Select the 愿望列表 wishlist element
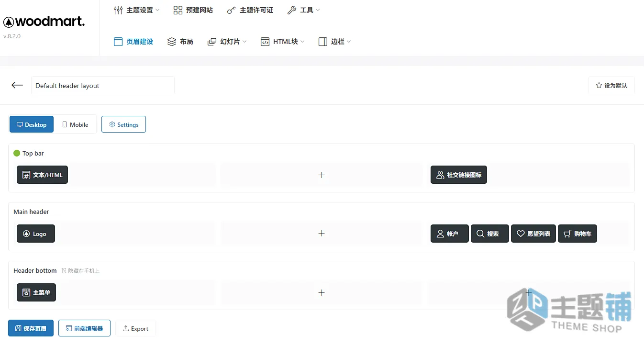Screen dimensions: 644x346 click(x=533, y=234)
